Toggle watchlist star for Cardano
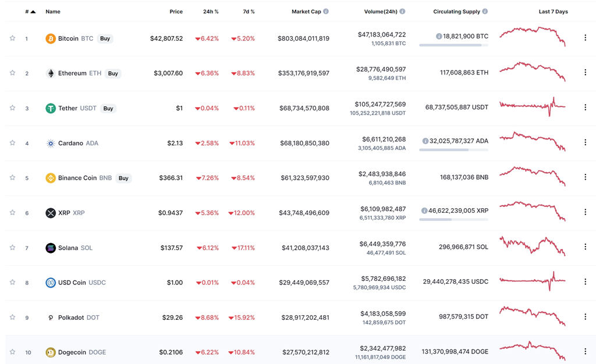 pos(12,143)
